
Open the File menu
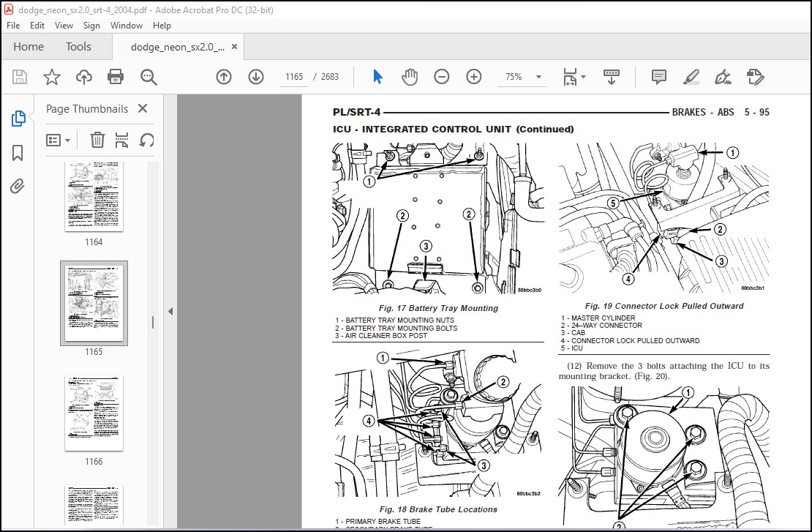point(13,26)
